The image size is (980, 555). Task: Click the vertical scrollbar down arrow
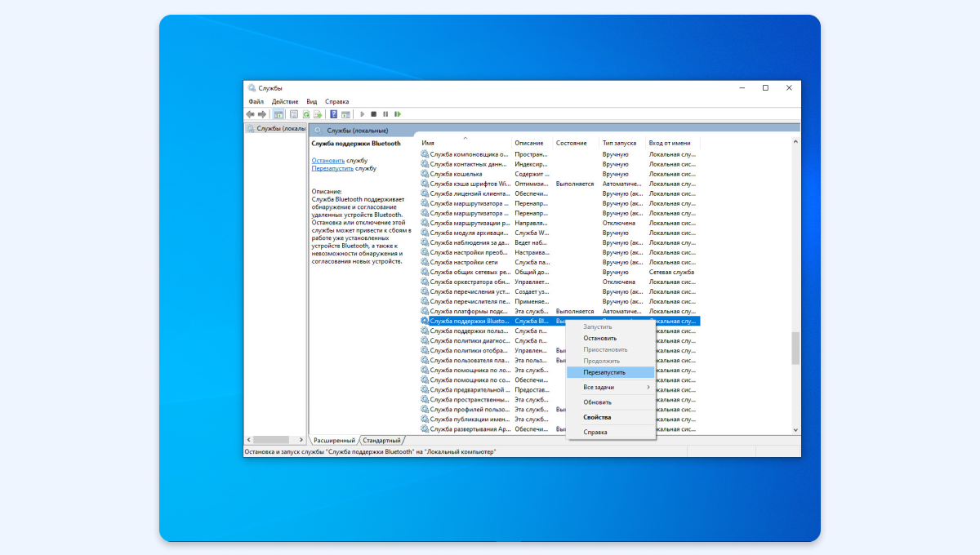[795, 429]
